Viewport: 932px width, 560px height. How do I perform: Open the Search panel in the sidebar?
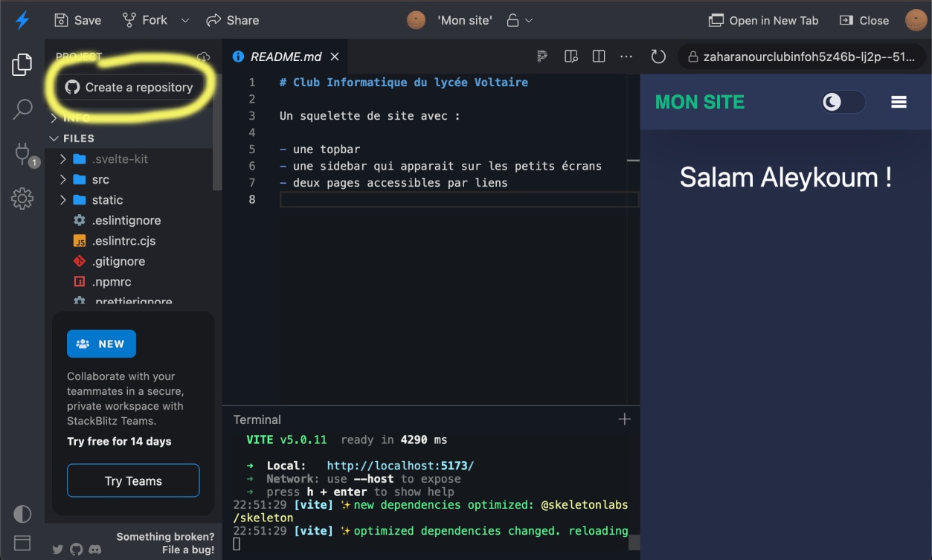(x=22, y=109)
